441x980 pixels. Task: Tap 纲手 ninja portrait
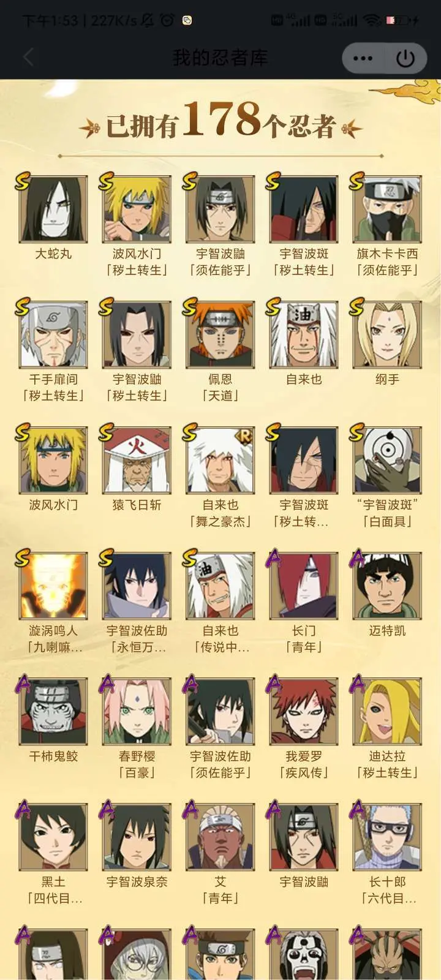pos(387,335)
